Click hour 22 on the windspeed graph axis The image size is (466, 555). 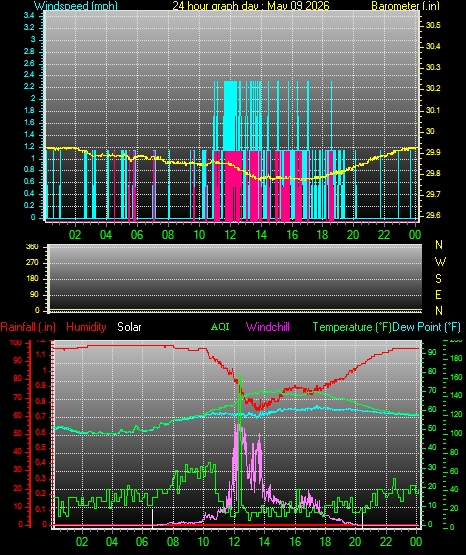tap(384, 235)
